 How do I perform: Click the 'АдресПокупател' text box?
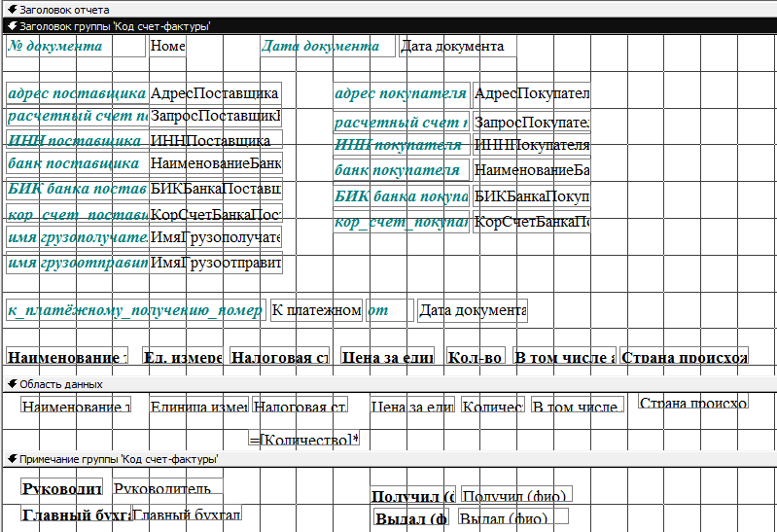coord(532,93)
